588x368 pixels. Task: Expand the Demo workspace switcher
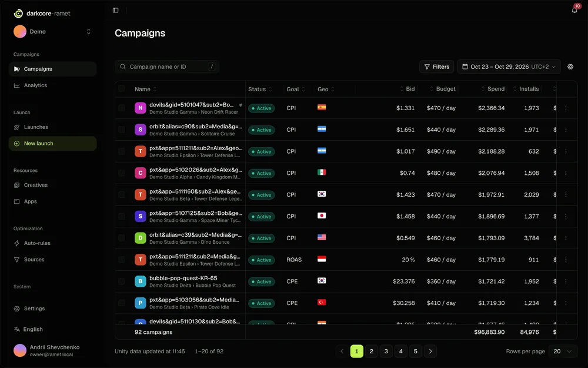(89, 32)
